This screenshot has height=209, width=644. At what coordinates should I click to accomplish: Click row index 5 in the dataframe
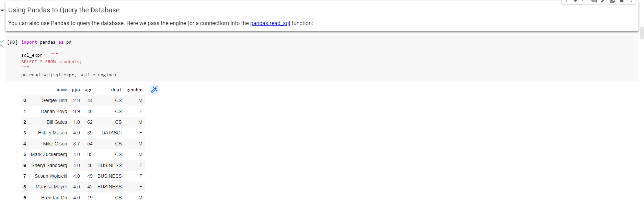tap(25, 154)
